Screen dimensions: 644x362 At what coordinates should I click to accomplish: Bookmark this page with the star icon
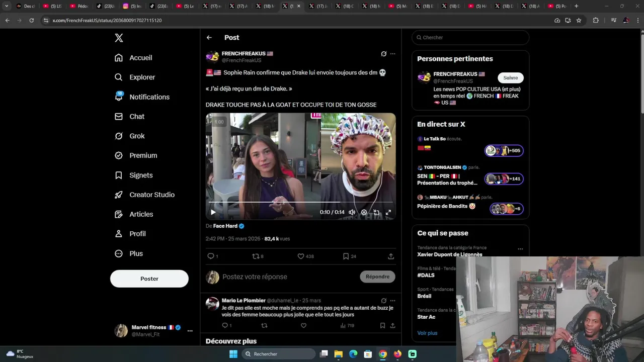pyautogui.click(x=579, y=21)
